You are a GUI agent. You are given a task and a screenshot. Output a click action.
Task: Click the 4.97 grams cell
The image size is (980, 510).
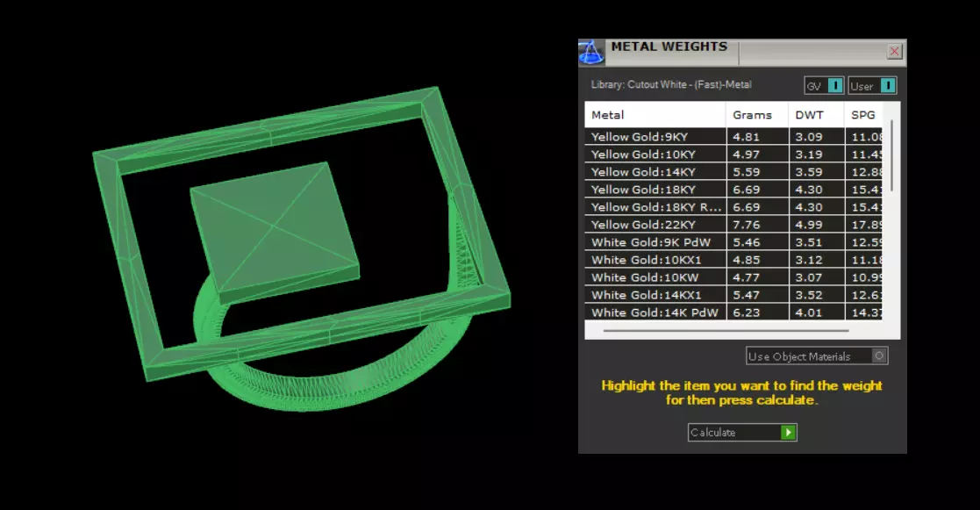click(757, 154)
